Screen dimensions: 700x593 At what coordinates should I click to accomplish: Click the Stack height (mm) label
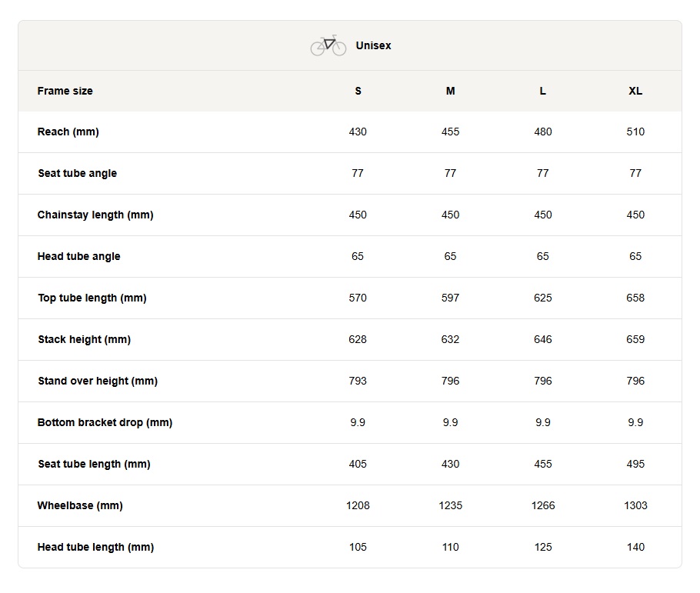click(x=85, y=339)
